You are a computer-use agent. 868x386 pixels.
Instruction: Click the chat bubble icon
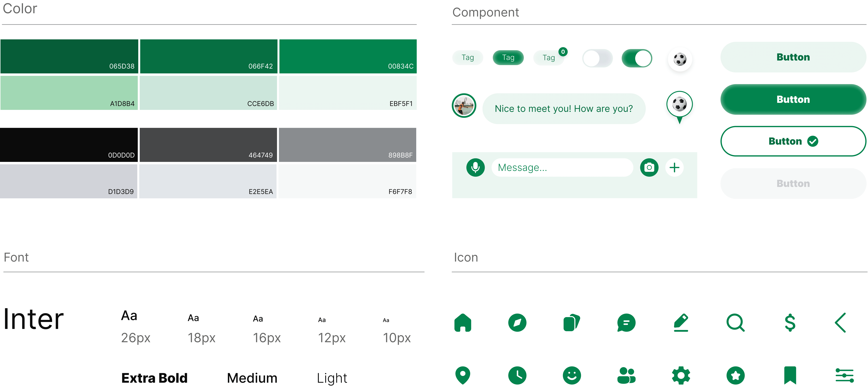(626, 323)
